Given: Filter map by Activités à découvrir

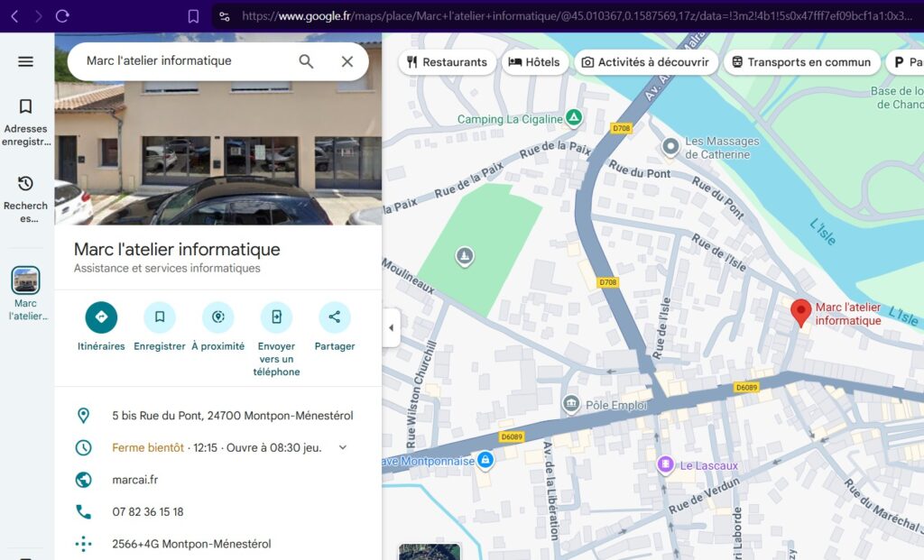Looking at the screenshot, I should [646, 62].
